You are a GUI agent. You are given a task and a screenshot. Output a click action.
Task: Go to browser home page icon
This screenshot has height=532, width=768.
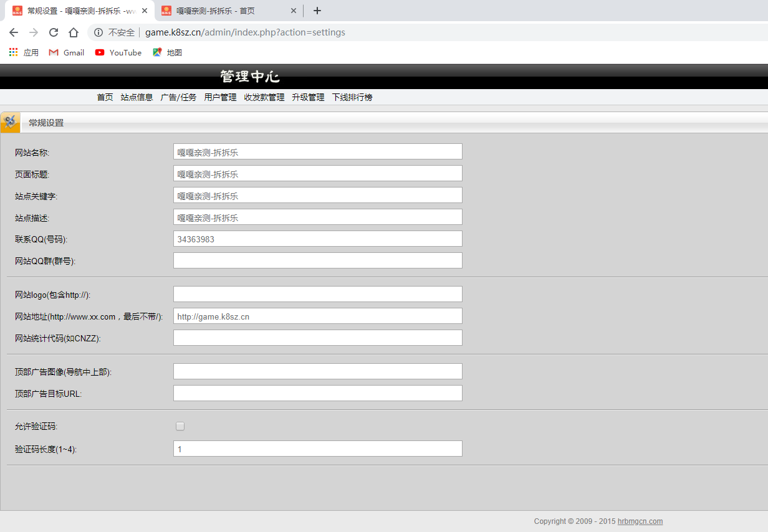(74, 32)
